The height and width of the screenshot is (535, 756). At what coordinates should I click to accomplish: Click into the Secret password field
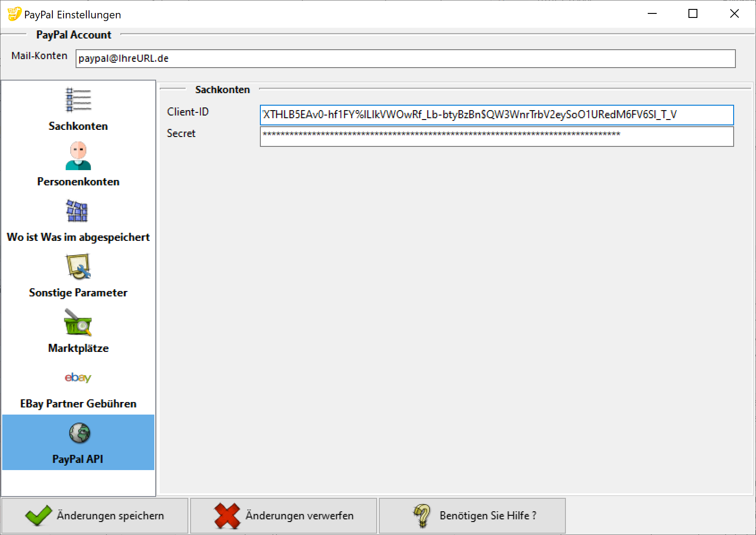497,137
